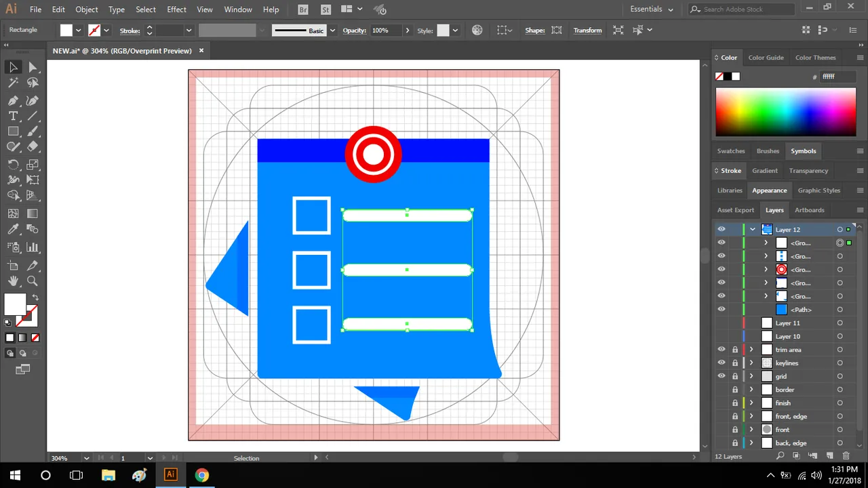
Task: Expand the target-circle group sublayer
Action: [766, 270]
